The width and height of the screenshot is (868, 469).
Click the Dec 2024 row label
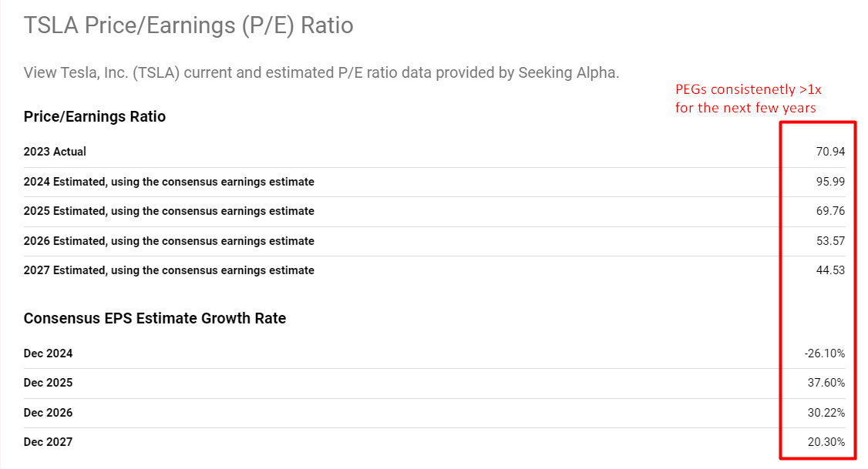click(48, 353)
